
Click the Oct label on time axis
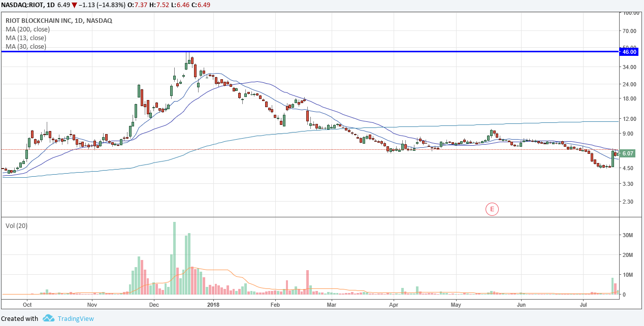[27, 305]
